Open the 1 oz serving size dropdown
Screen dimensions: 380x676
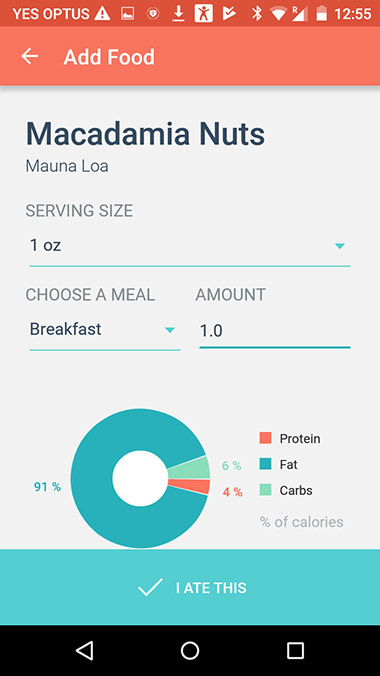190,248
